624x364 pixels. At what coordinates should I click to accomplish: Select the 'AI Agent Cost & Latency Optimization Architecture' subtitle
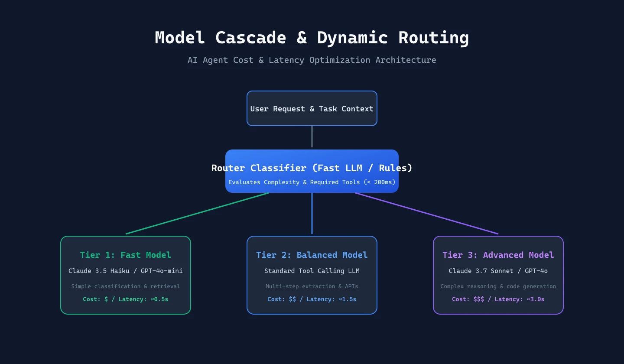(x=312, y=60)
